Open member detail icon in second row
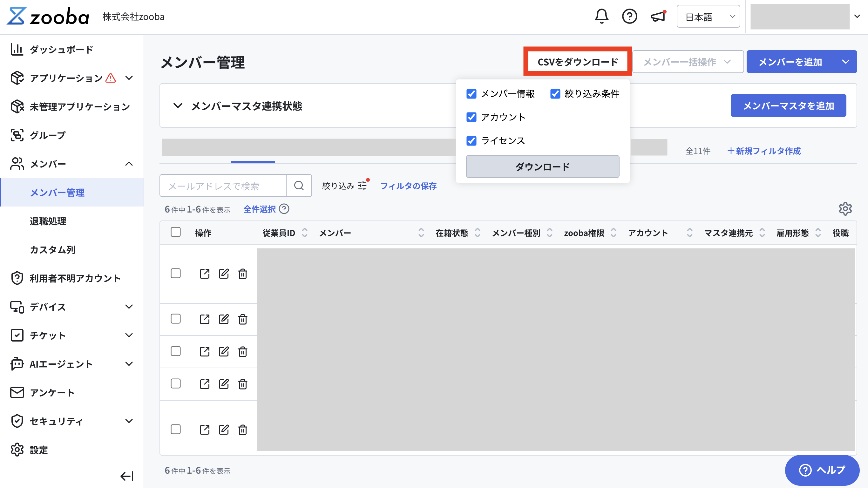Image resolution: width=868 pixels, height=488 pixels. coord(205,319)
